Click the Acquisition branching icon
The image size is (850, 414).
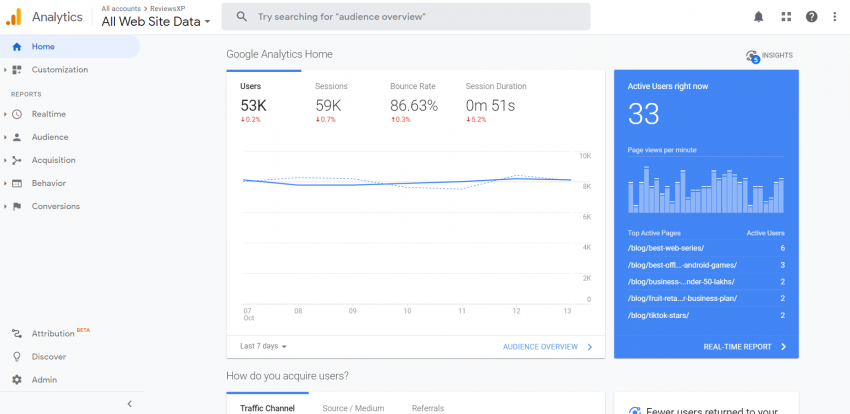pos(17,160)
